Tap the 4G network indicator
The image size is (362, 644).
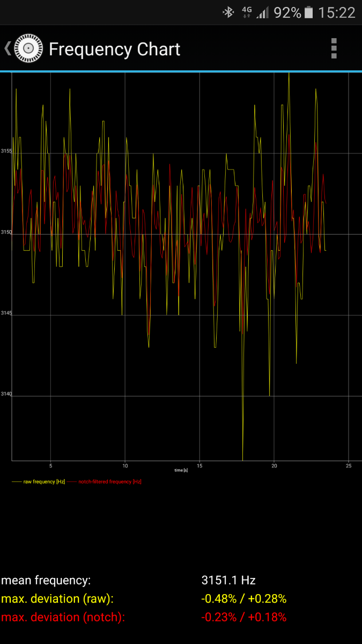pos(247,12)
